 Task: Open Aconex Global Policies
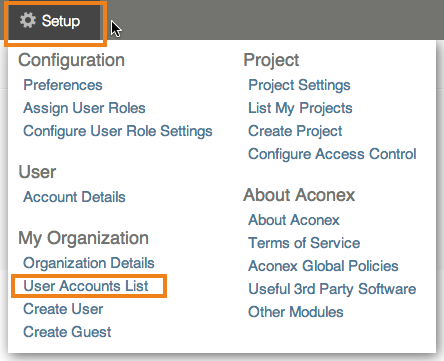[323, 266]
